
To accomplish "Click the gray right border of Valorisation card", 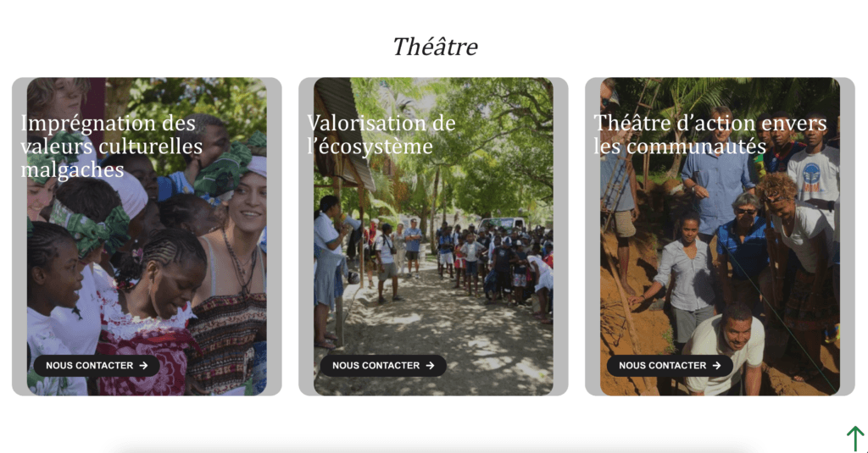I will 561,237.
